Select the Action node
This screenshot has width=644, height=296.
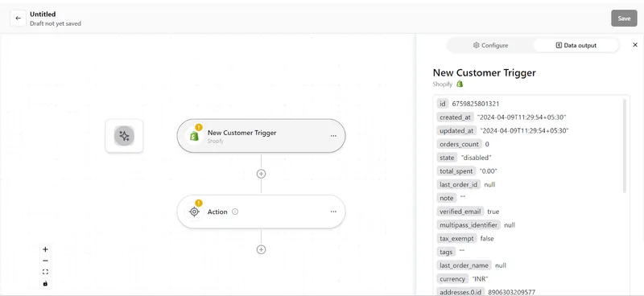[261, 212]
